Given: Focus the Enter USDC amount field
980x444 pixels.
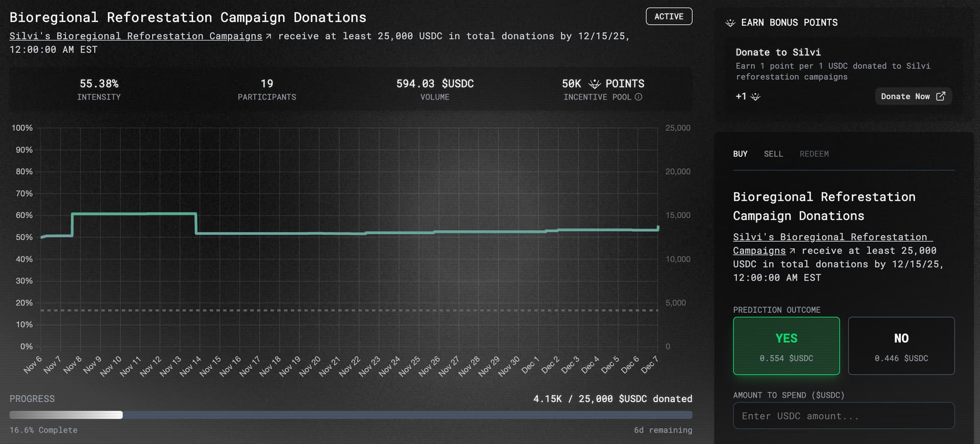Looking at the screenshot, I should click(843, 416).
